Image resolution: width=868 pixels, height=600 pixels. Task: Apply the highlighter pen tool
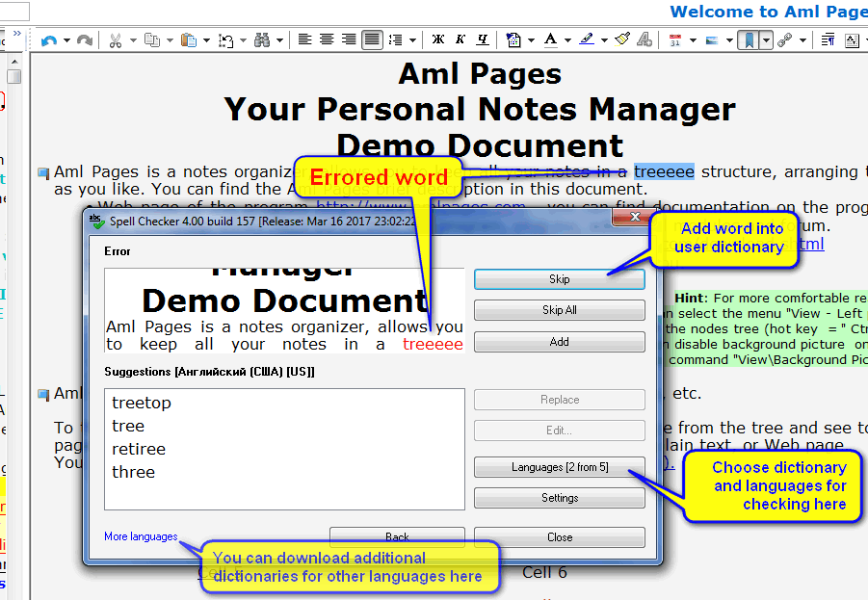[587, 39]
